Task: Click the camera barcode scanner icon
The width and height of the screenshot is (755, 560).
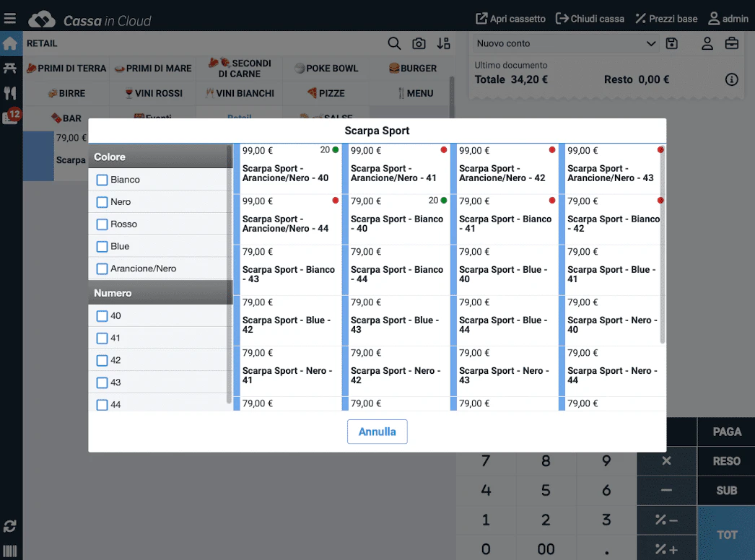Action: (419, 43)
